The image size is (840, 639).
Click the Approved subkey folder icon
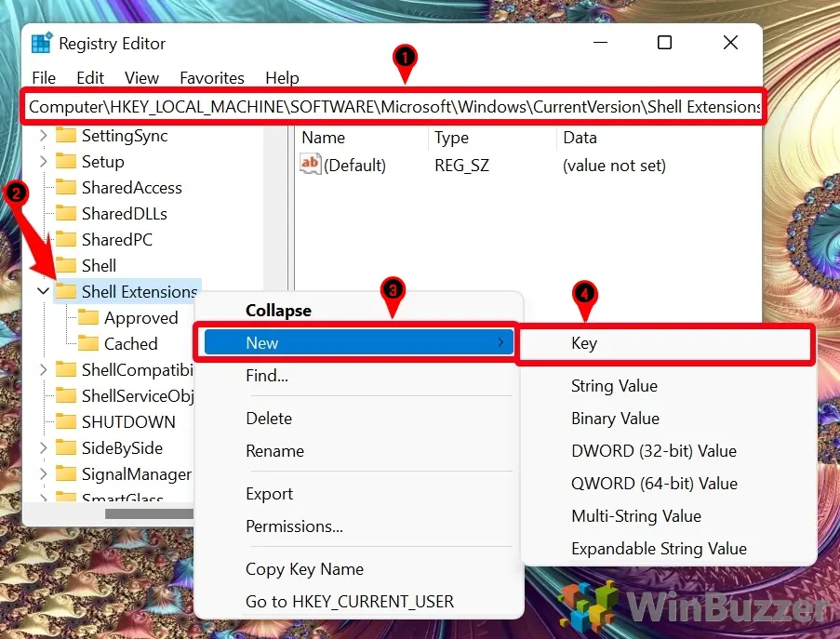point(88,317)
